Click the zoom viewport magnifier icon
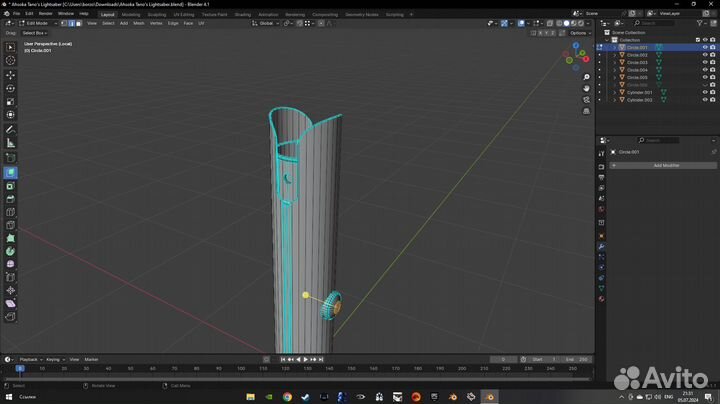720x404 pixels. point(586,77)
